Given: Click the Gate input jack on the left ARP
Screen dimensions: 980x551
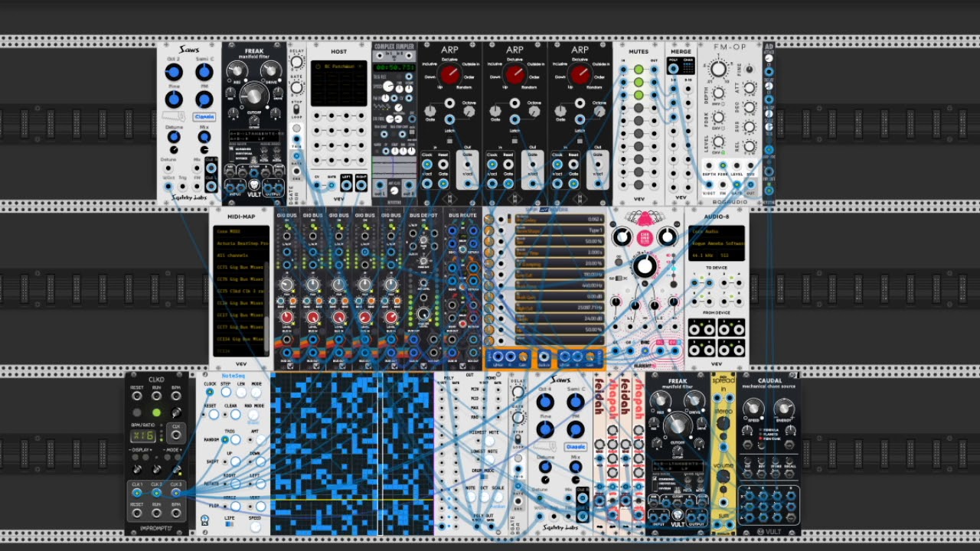Looking at the screenshot, I should click(x=443, y=184).
